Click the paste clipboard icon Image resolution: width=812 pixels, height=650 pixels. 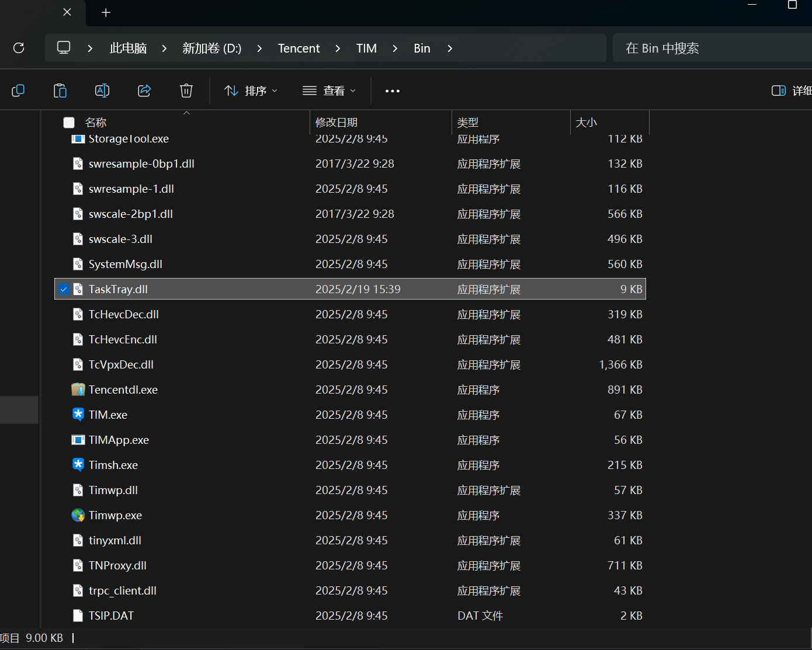[60, 91]
